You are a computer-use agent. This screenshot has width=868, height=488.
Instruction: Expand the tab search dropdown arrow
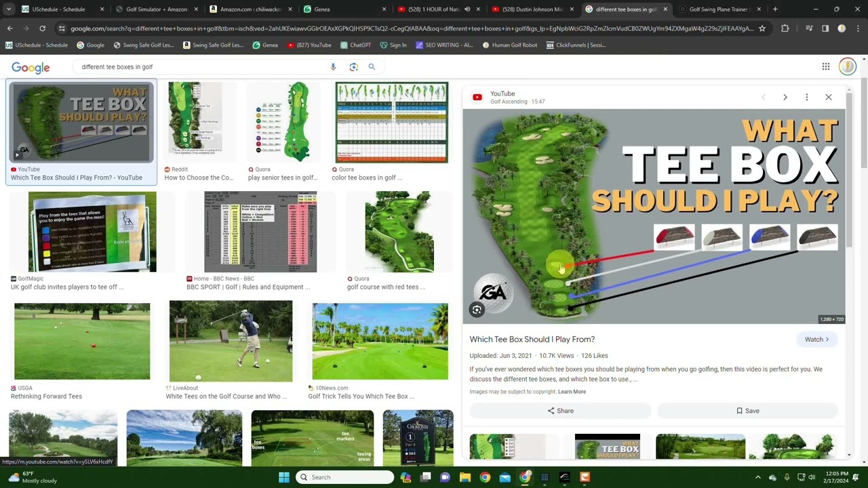point(8,9)
